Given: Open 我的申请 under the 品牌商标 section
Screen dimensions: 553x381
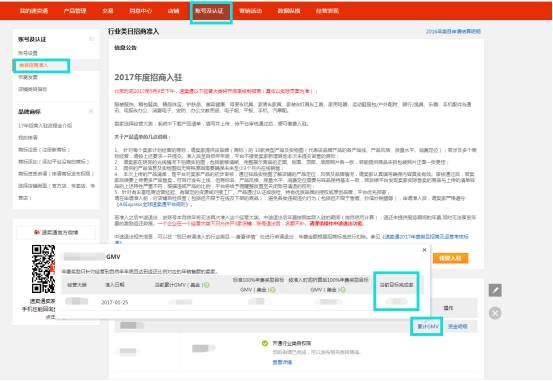Looking at the screenshot, I should click(x=28, y=138).
